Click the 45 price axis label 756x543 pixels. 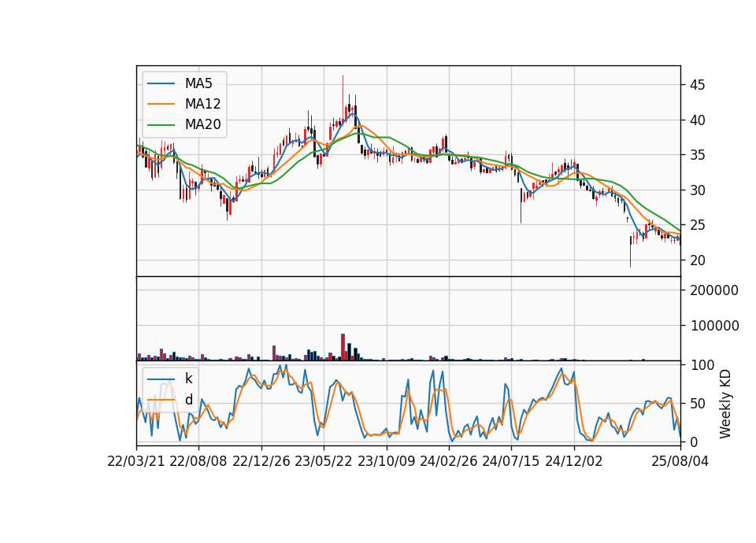(697, 85)
